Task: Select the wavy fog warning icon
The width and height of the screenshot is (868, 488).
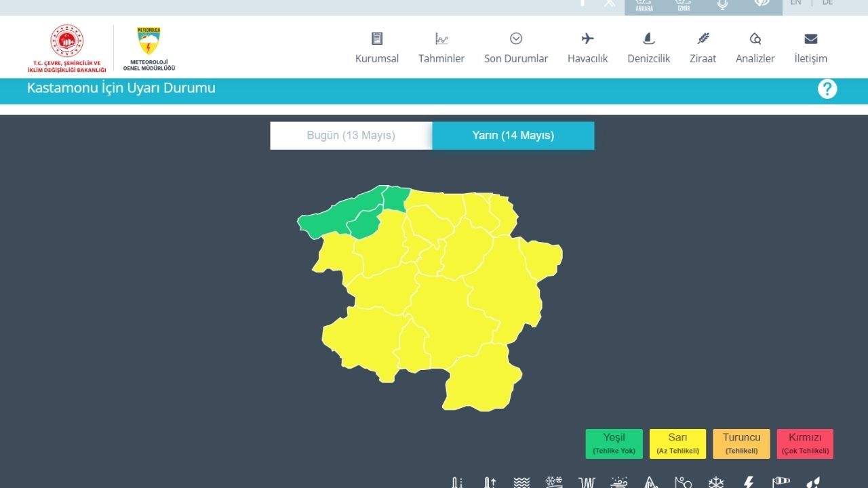Action: click(521, 483)
